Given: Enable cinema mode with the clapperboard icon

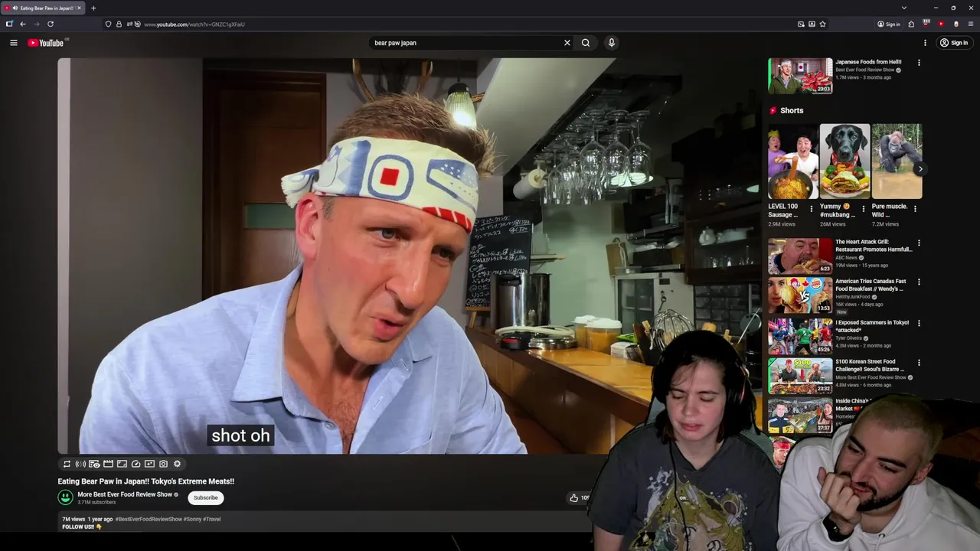Looking at the screenshot, I should 108,464.
